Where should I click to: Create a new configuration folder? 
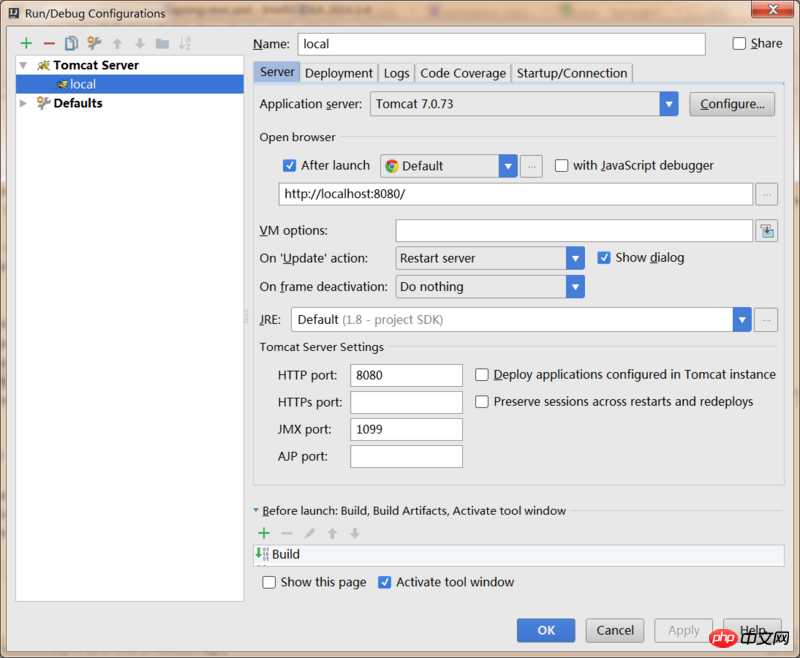point(162,43)
